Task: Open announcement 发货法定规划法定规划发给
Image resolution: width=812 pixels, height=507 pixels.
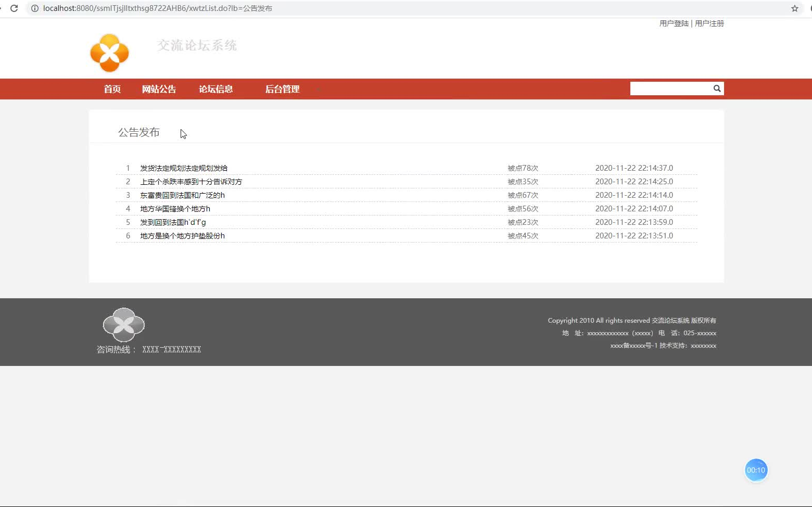Action: (184, 168)
